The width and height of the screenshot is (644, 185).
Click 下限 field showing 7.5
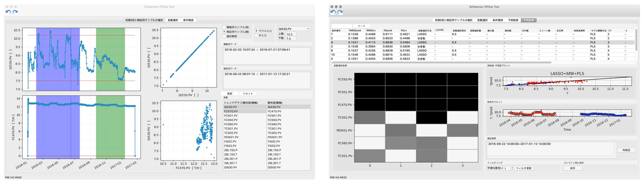click(x=291, y=39)
